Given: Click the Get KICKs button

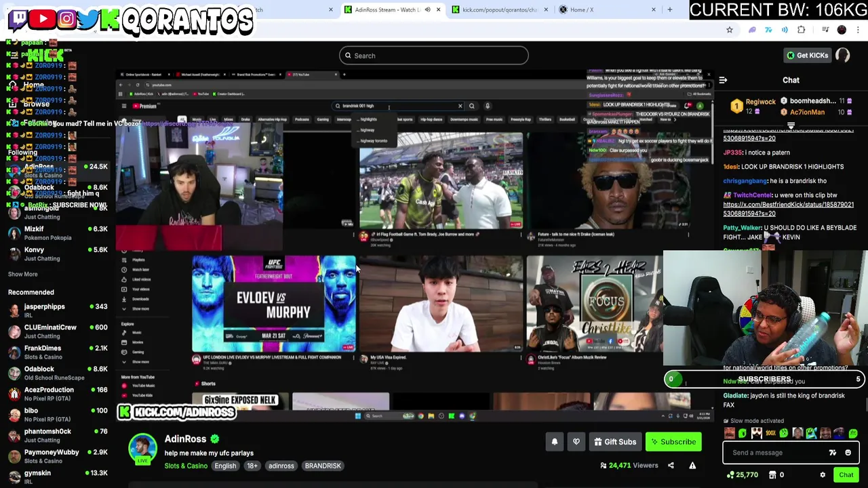Looking at the screenshot, I should [807, 56].
